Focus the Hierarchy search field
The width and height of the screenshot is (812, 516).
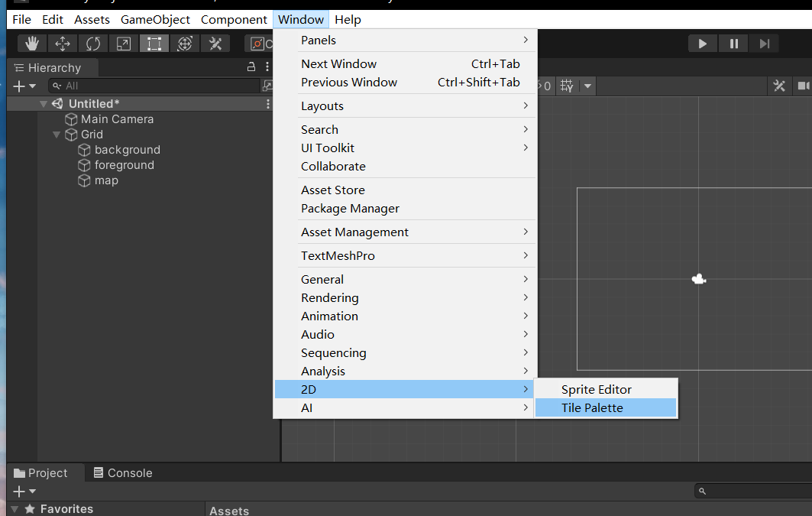point(154,86)
